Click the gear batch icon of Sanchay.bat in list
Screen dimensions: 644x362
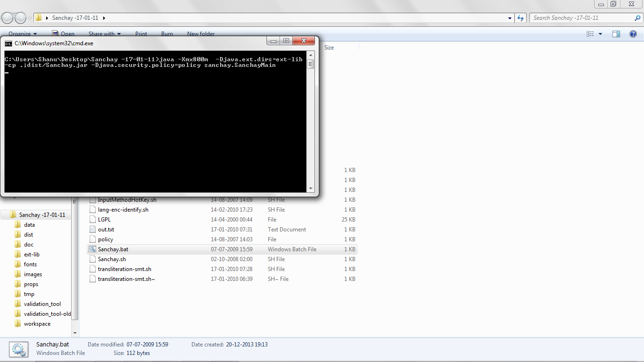pyautogui.click(x=93, y=249)
